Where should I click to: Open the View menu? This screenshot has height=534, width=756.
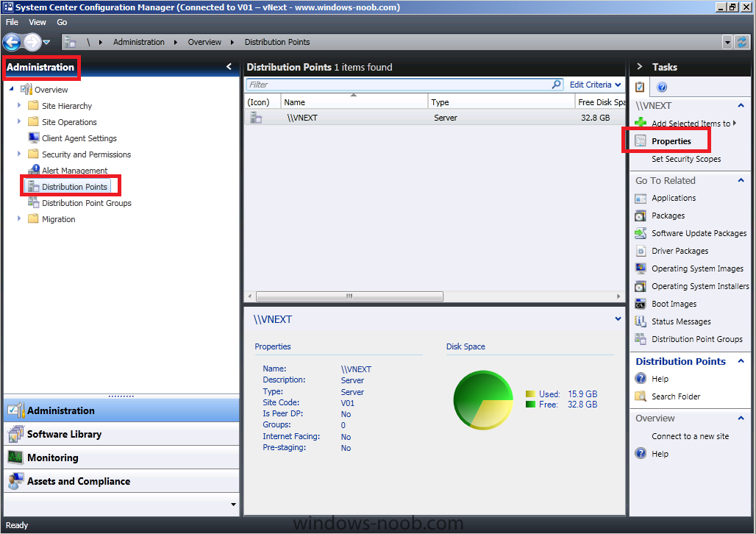pyautogui.click(x=37, y=22)
